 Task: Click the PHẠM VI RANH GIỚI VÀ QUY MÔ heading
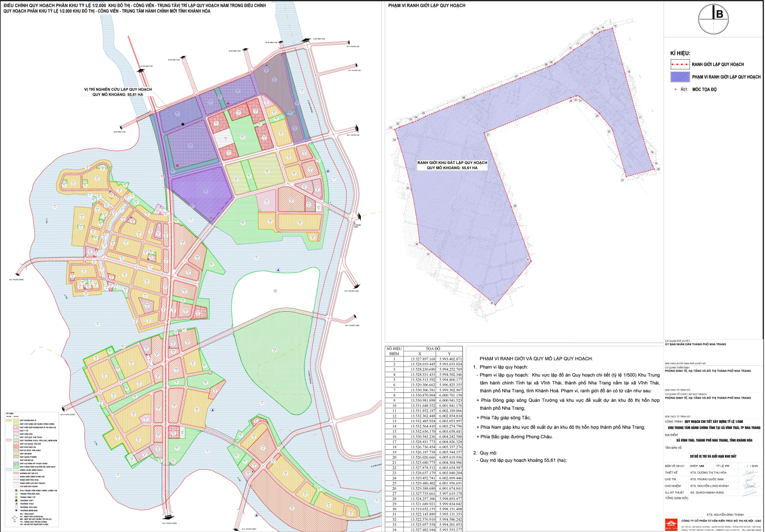tap(536, 359)
